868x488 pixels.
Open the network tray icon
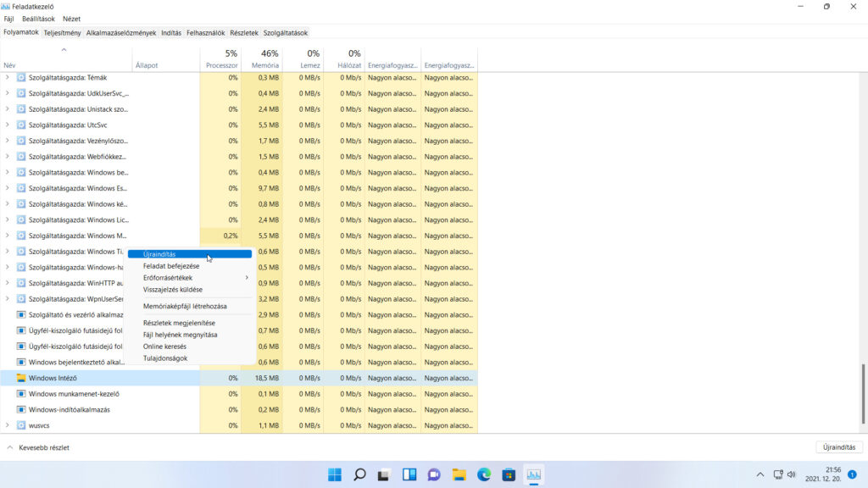tap(778, 474)
